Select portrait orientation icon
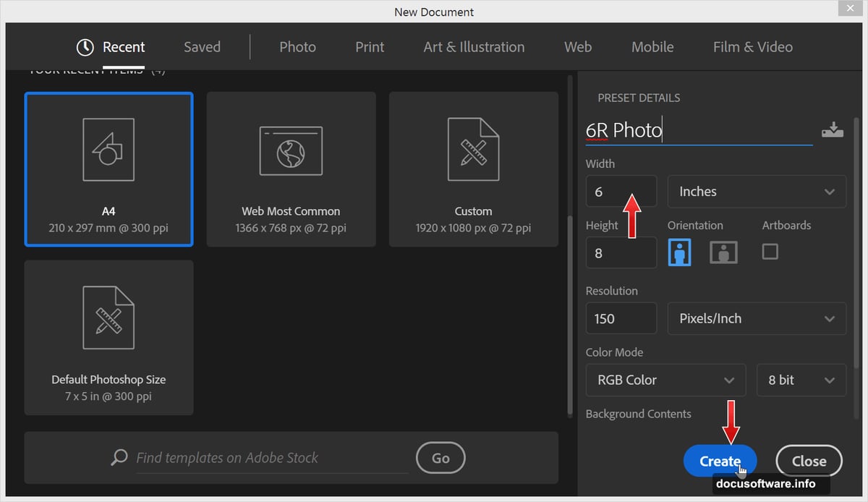868x502 pixels. (679, 252)
